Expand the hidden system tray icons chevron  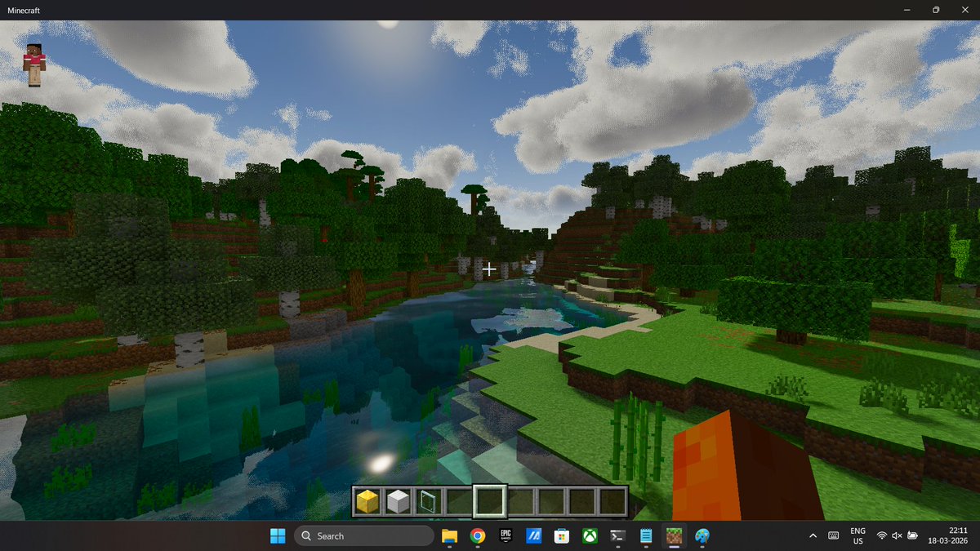click(813, 535)
